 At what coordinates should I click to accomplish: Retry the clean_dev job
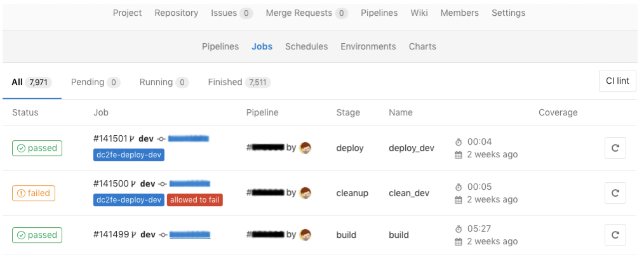click(615, 193)
